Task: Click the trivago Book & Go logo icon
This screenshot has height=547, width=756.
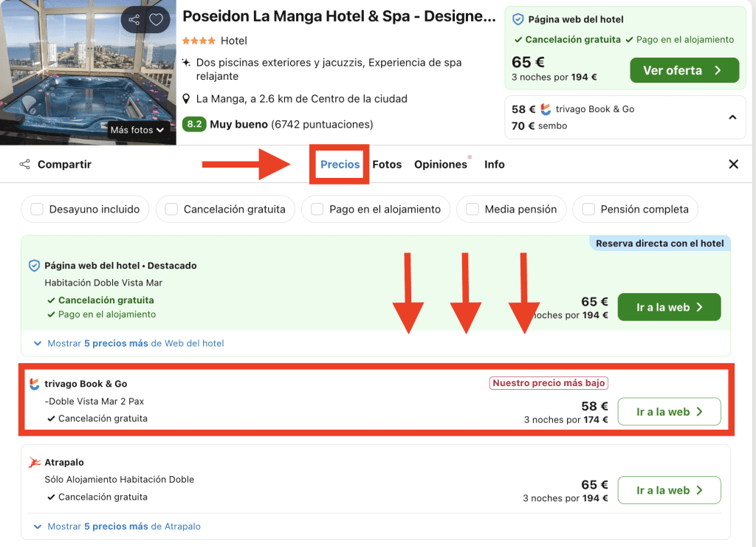Action: (x=35, y=384)
